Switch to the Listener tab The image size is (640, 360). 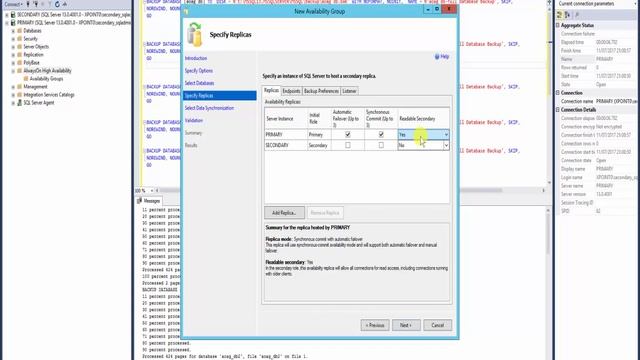click(349, 91)
